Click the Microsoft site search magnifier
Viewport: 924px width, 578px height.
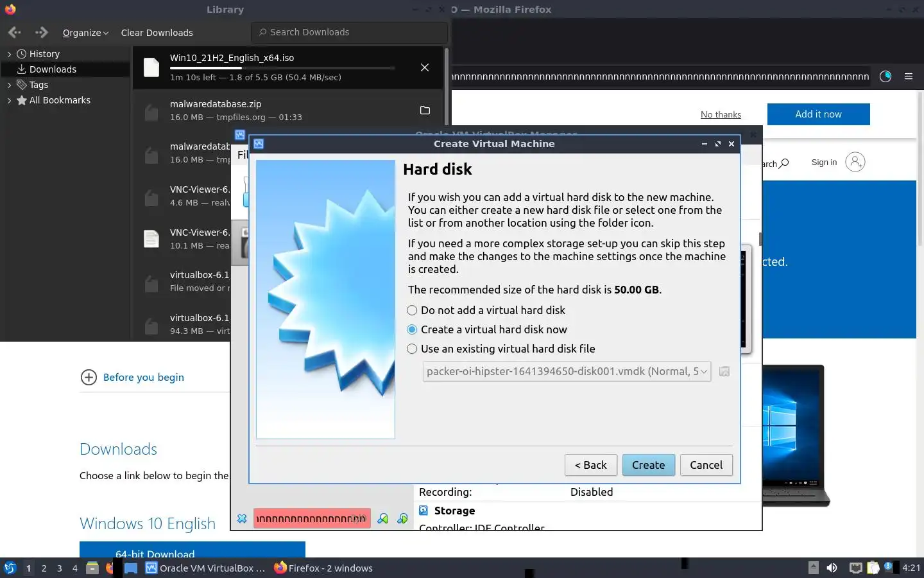pyautogui.click(x=784, y=163)
